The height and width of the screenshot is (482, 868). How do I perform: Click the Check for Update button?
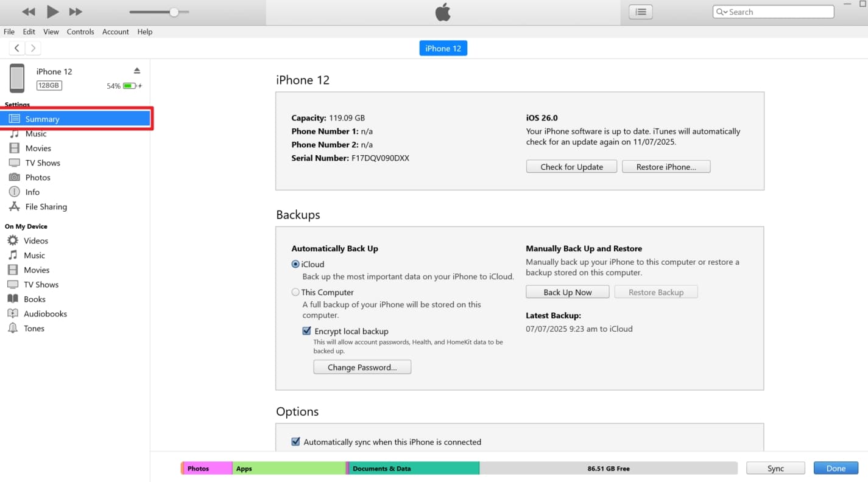point(571,167)
